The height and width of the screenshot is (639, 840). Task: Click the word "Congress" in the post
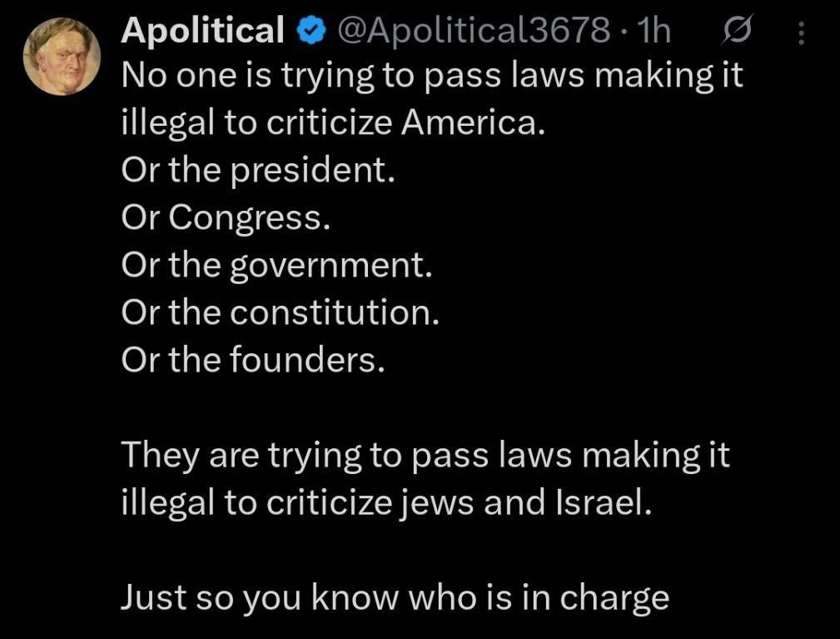tap(245, 217)
